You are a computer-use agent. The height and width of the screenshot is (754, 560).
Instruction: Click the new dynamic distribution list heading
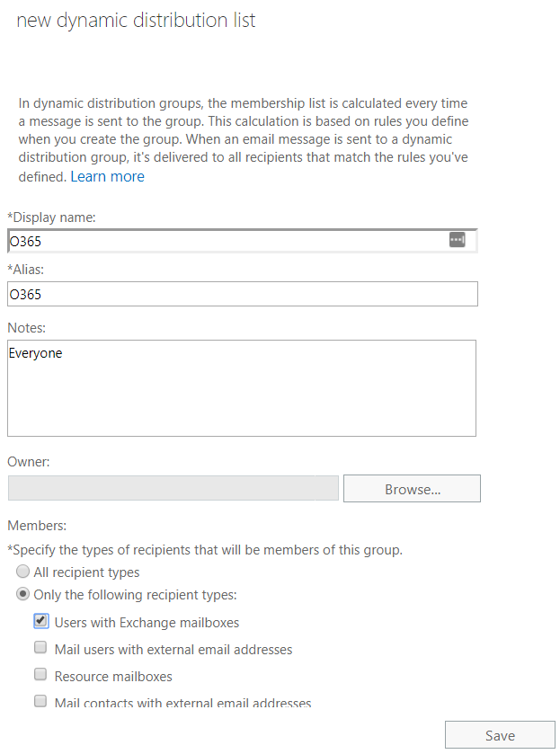(136, 20)
